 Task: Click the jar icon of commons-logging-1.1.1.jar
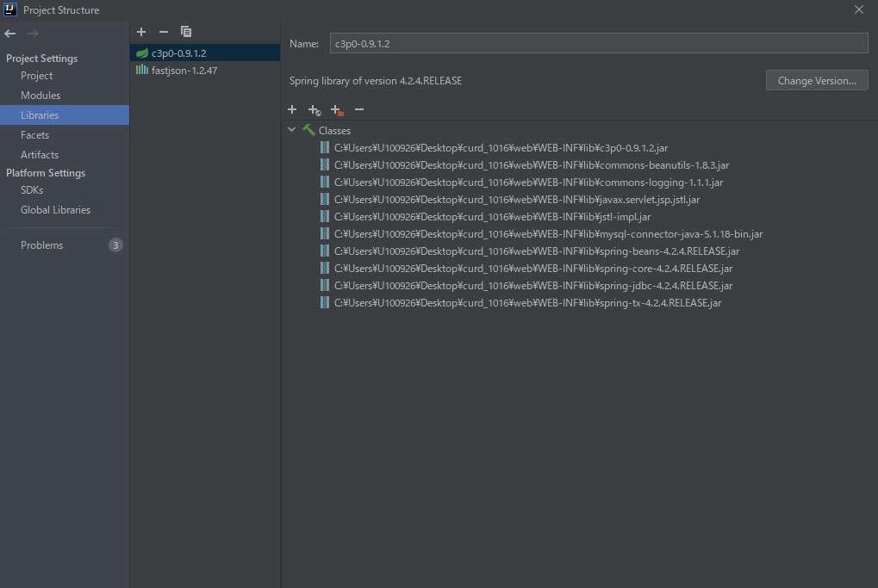[324, 182]
